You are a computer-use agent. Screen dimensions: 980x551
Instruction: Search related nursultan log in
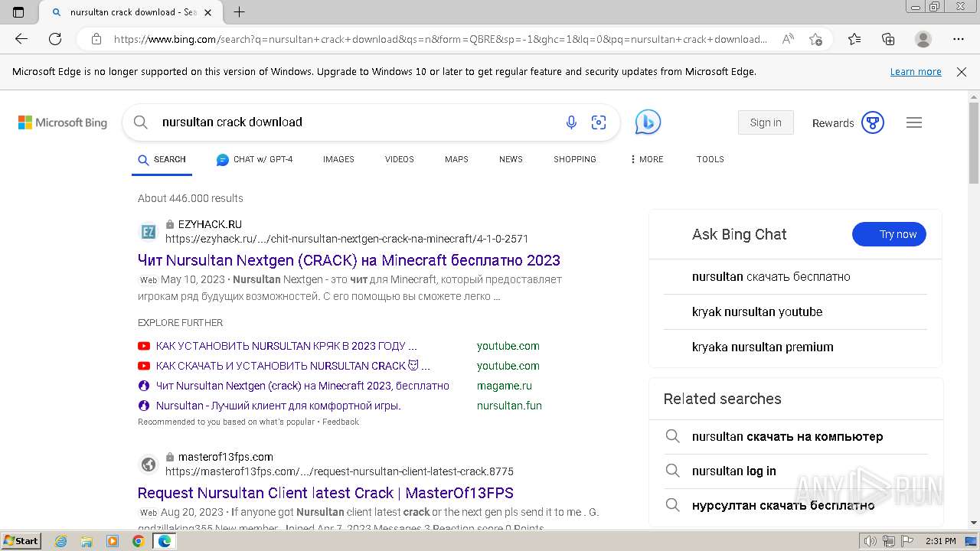click(x=734, y=471)
